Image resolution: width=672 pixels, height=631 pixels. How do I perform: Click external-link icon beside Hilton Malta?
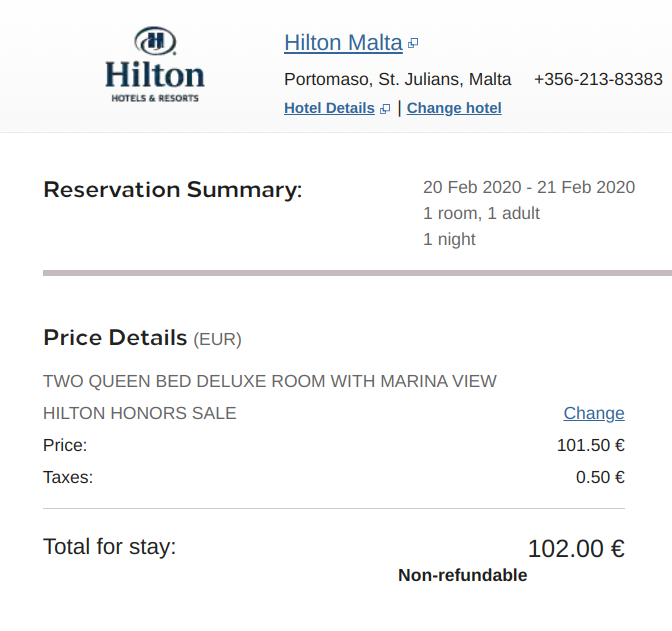[413, 44]
